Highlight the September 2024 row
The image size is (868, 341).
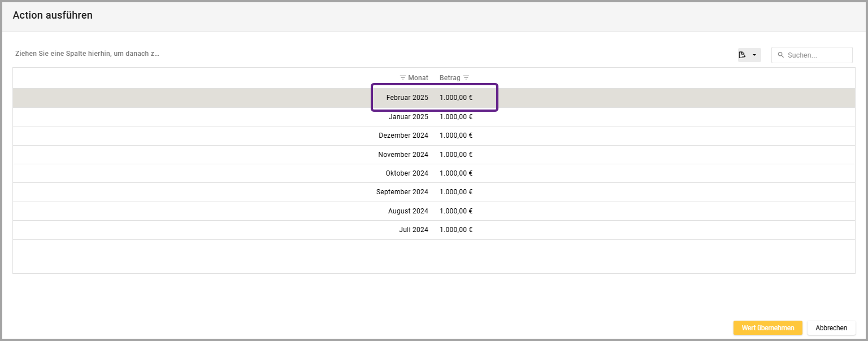(402, 192)
